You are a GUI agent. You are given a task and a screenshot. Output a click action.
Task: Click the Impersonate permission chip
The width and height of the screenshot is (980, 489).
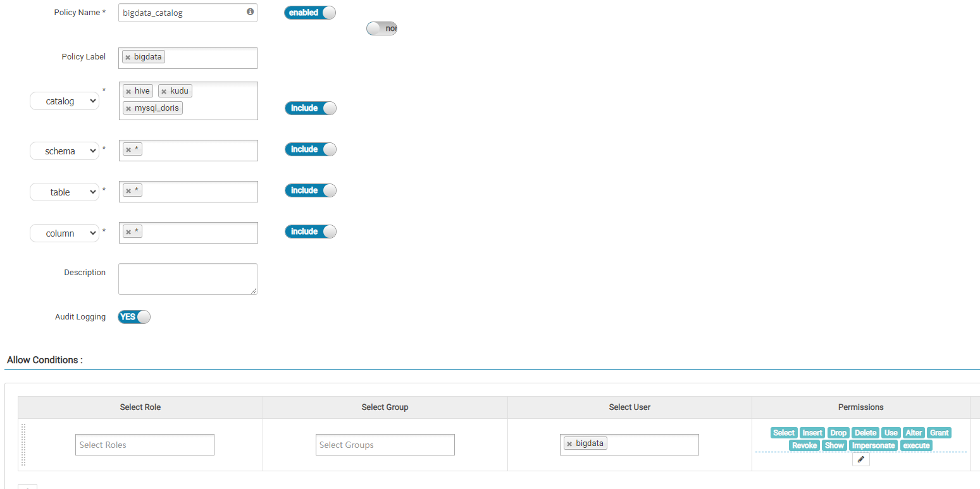pos(873,445)
